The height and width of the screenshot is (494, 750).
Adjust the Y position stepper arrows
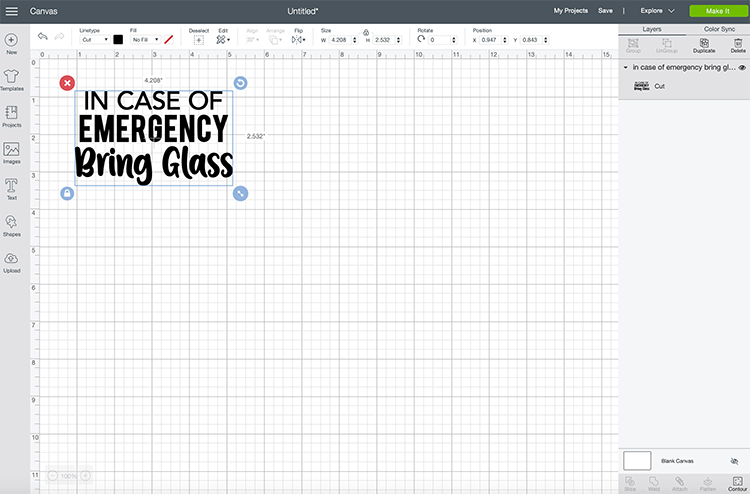[546, 40]
